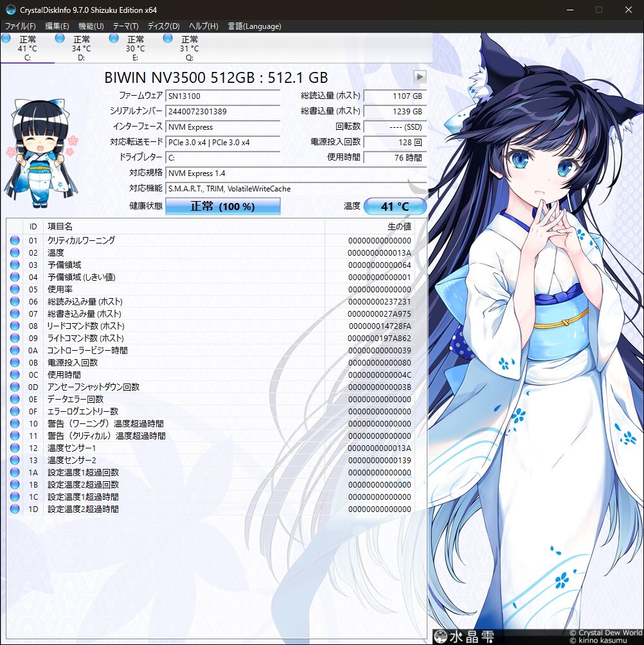The height and width of the screenshot is (645, 644).
Task: Click the total host writes value 1239 GB
Action: tap(395, 112)
